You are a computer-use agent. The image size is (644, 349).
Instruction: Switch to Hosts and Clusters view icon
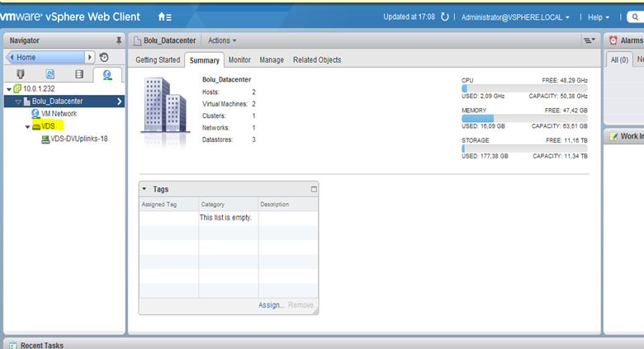pos(21,74)
